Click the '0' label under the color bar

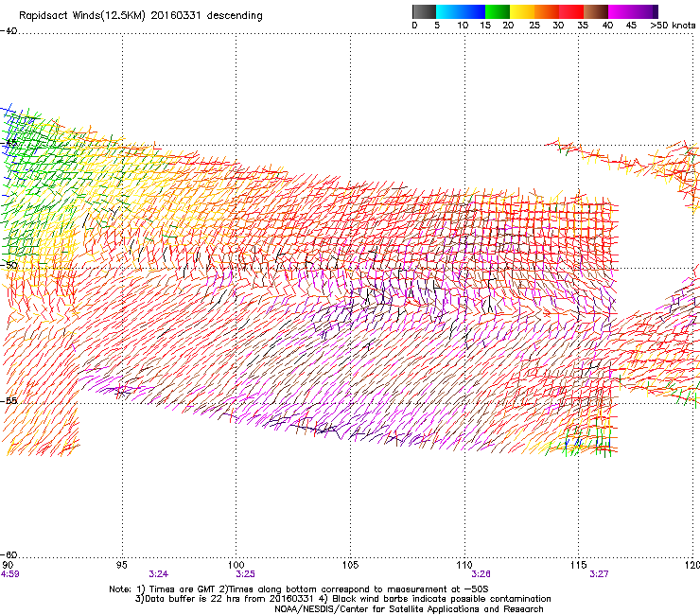(414, 26)
